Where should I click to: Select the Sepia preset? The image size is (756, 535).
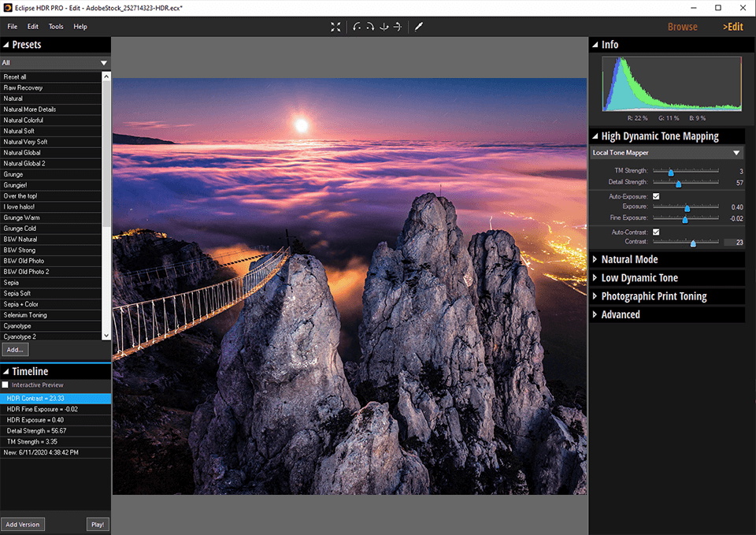point(20,282)
